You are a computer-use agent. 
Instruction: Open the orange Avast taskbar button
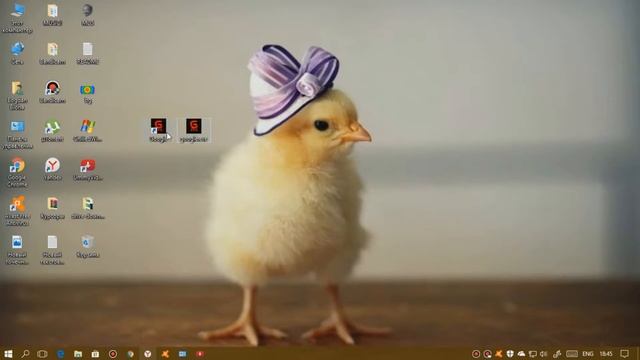coord(165,353)
